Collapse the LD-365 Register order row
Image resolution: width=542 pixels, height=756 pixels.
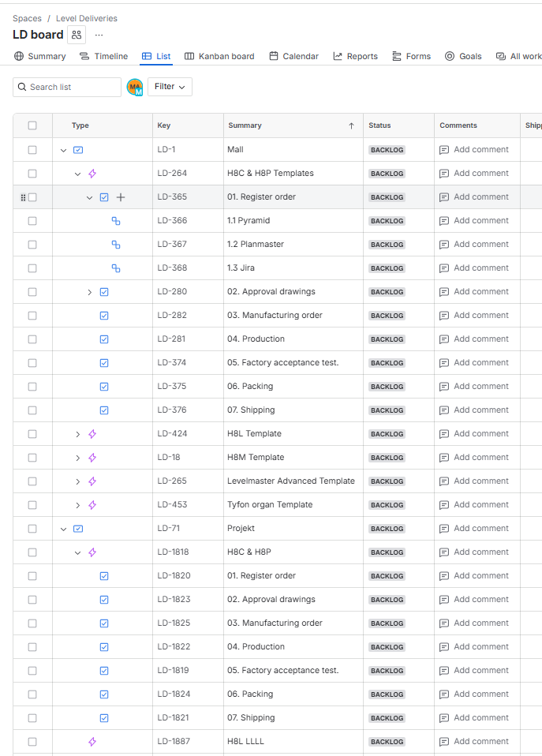(89, 196)
